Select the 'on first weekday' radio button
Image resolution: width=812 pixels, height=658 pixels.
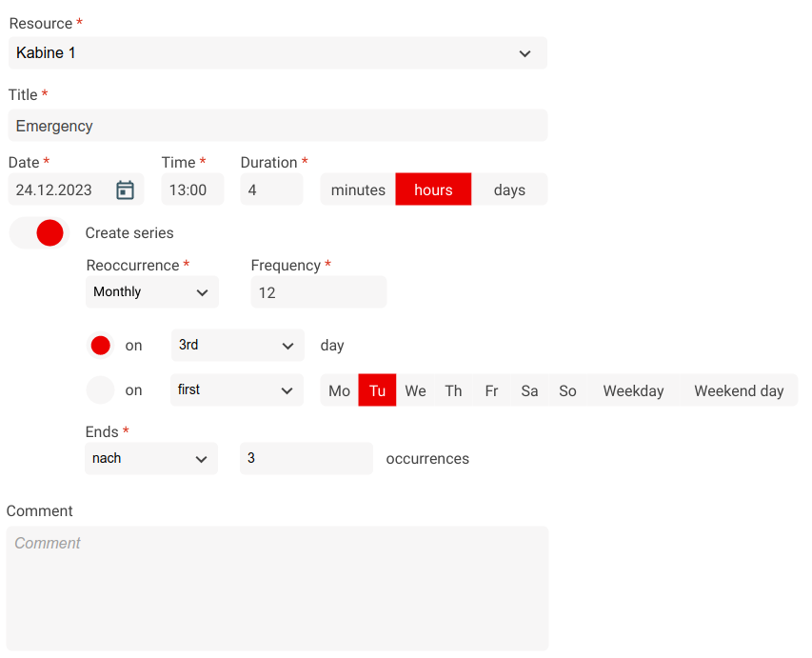100,389
